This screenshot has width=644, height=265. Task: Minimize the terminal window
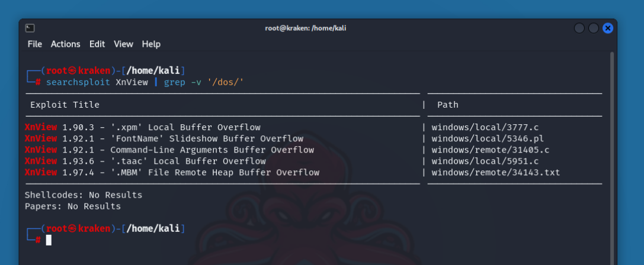(579, 28)
